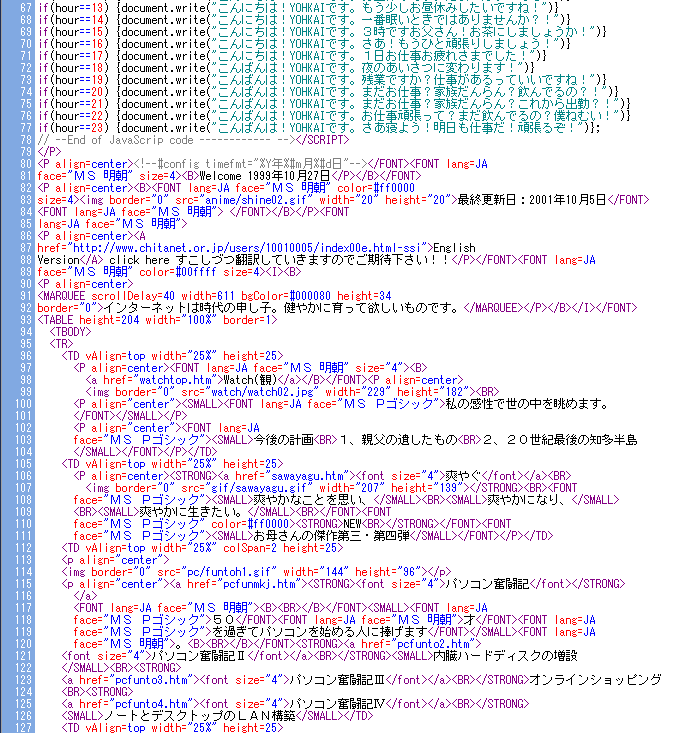Click "hour==13" condition on line 67
Viewport: 700px width, 733px height.
pyautogui.click(x=79, y=8)
